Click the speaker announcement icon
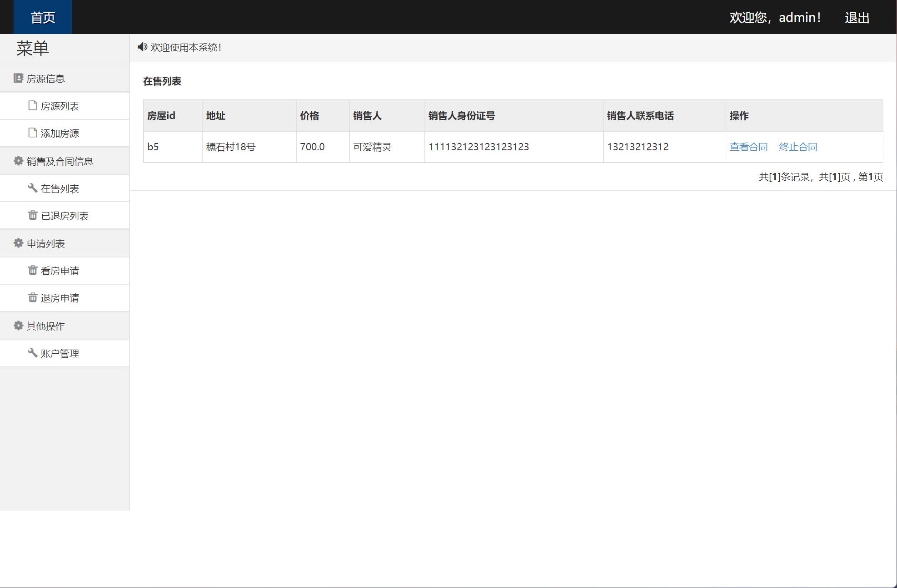The image size is (897, 588). [142, 47]
